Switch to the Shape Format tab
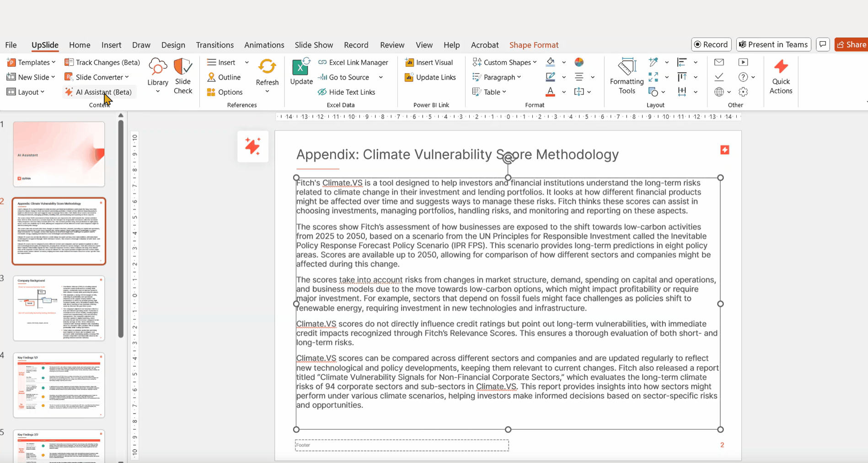The width and height of the screenshot is (868, 463). (534, 45)
